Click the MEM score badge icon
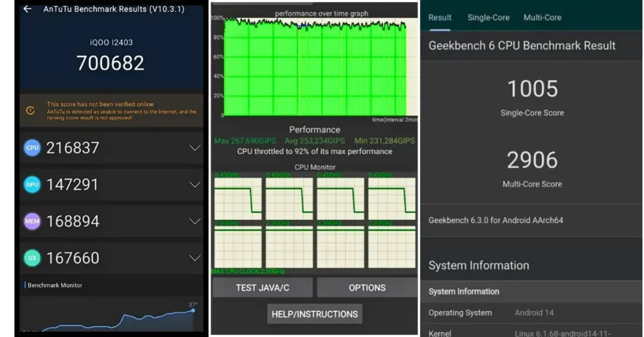The height and width of the screenshot is (337, 644). click(x=32, y=221)
